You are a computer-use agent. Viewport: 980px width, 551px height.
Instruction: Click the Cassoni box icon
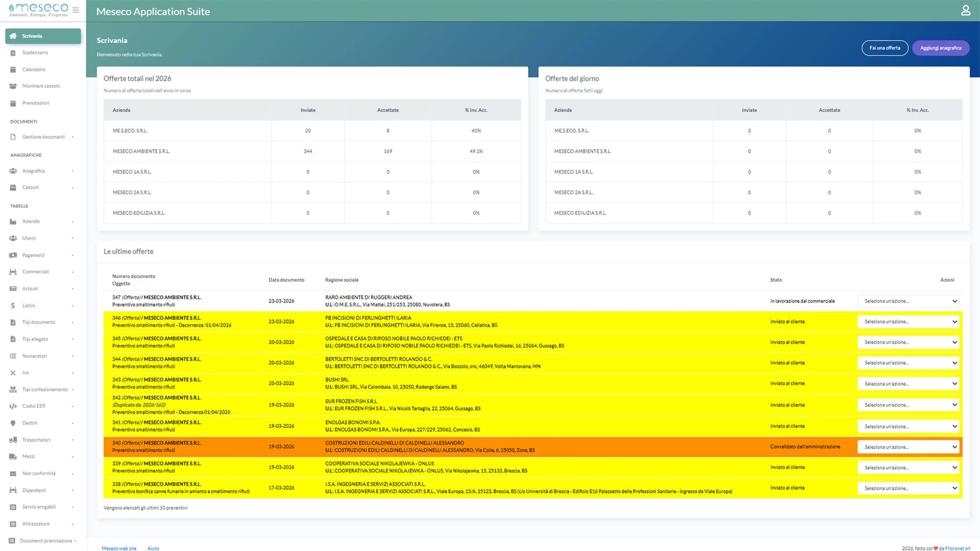13,188
